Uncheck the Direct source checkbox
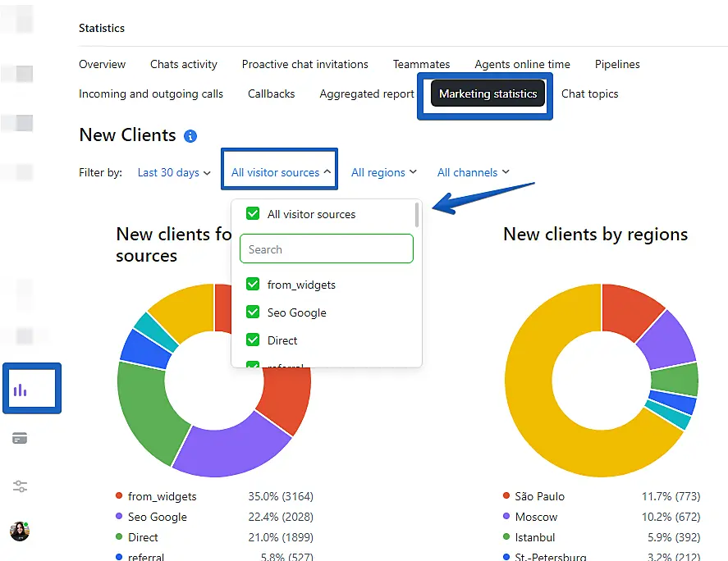This screenshot has height=561, width=728. 253,340
